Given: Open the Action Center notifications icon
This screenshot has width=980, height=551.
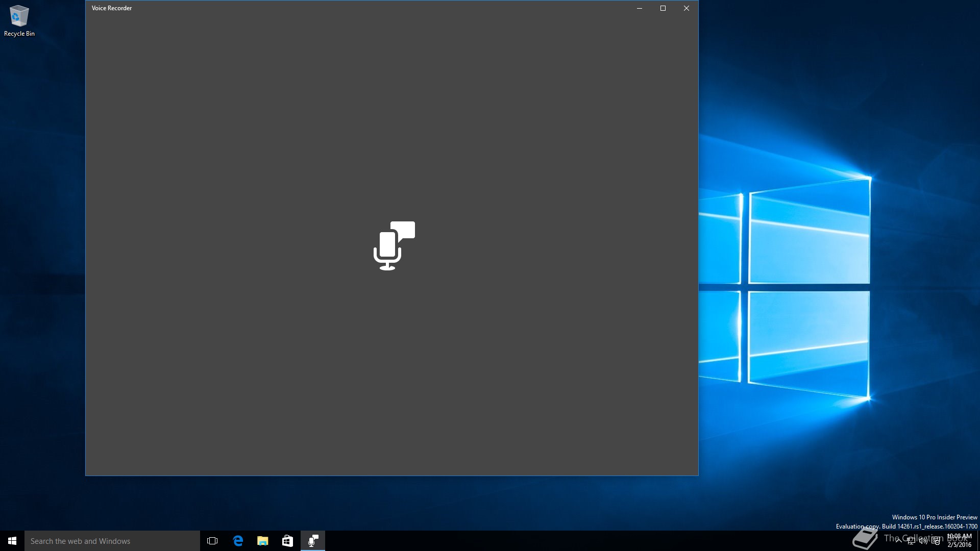Looking at the screenshot, I should point(936,541).
